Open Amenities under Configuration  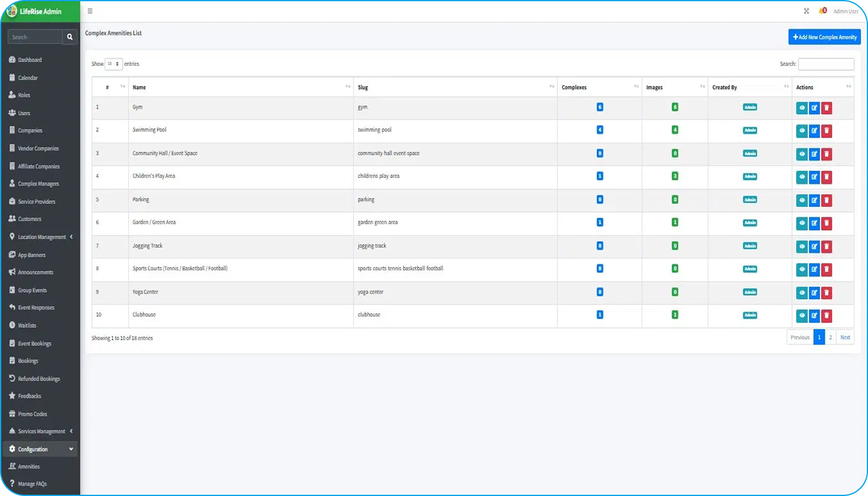[29, 467]
